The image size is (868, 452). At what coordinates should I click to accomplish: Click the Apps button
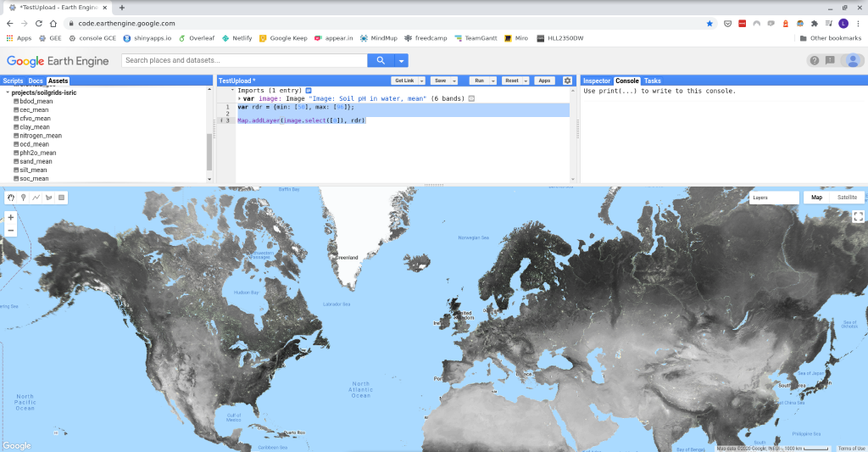(544, 81)
